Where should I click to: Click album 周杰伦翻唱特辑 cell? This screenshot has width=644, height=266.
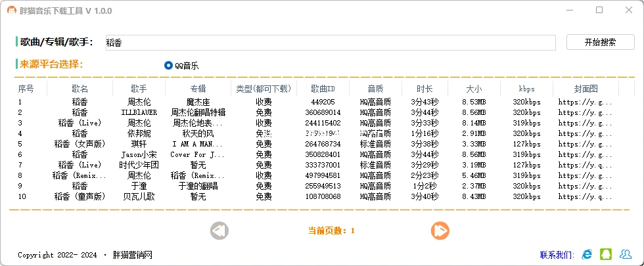tap(198, 112)
